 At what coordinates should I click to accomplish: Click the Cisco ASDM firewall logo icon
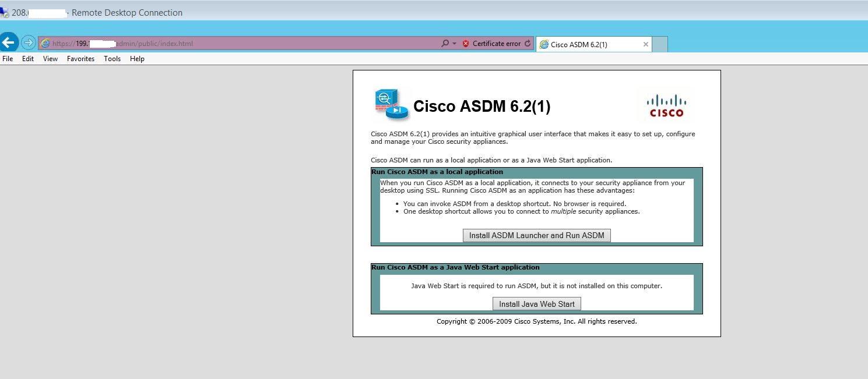pos(392,105)
